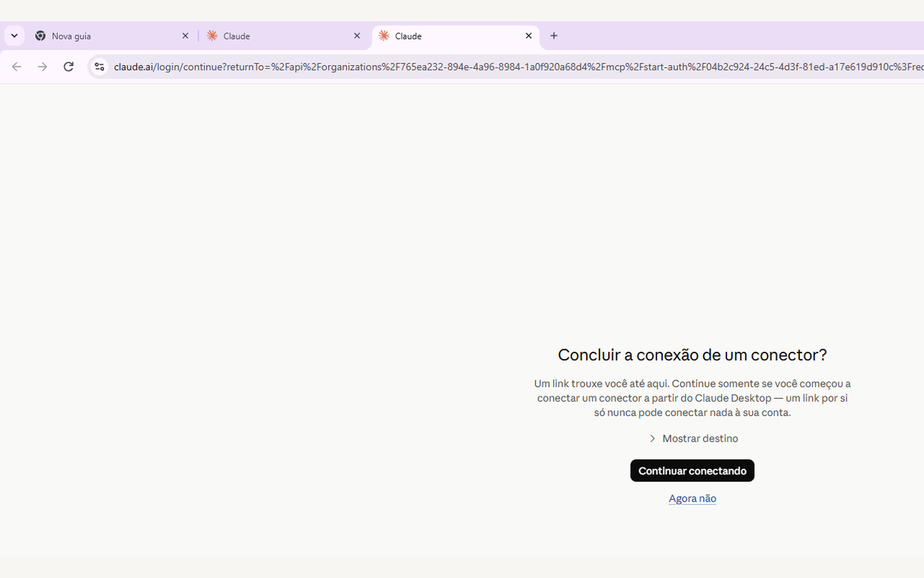Decline with the Agora não link
This screenshot has width=924, height=578.
[x=692, y=498]
